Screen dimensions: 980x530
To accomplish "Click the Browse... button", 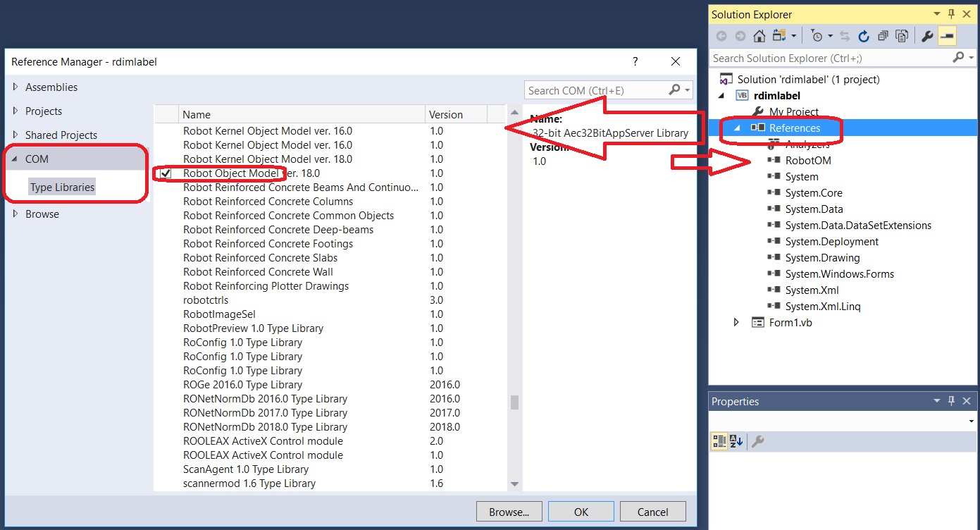I will click(509, 511).
